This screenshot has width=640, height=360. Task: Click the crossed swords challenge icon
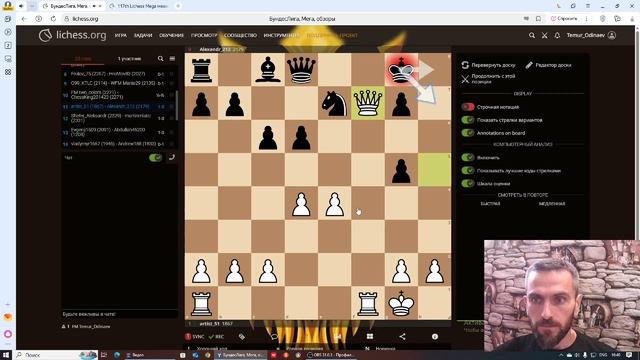544,36
